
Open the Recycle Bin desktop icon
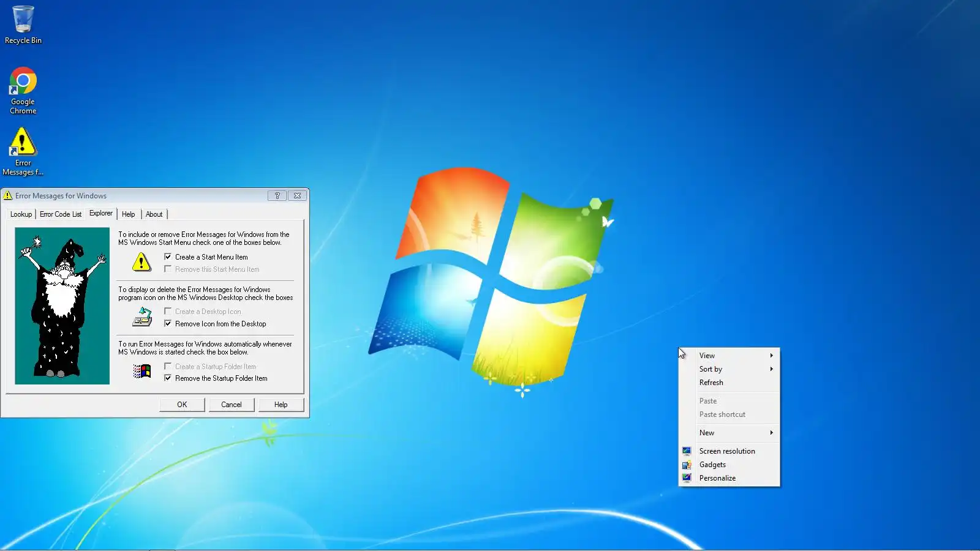click(x=23, y=24)
